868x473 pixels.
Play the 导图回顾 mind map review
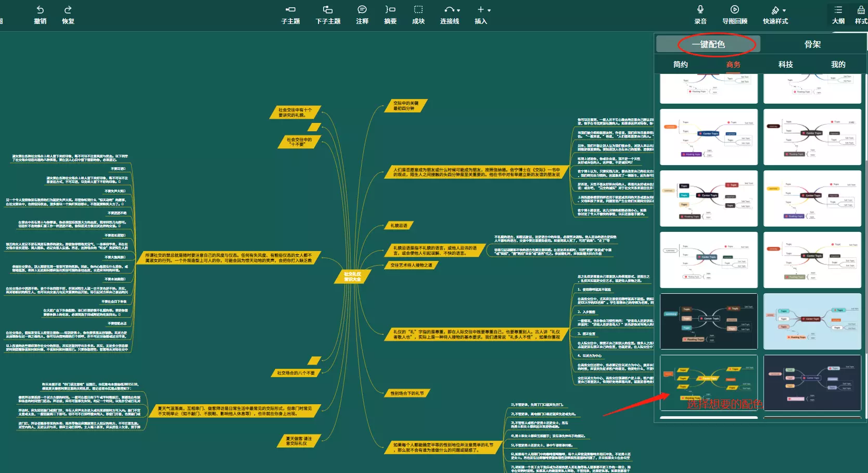coord(735,10)
